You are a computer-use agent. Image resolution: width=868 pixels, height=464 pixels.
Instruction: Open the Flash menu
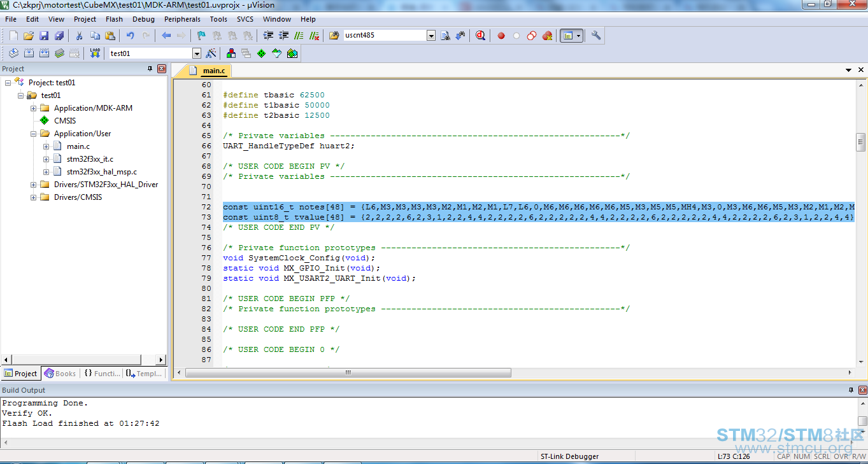click(115, 19)
